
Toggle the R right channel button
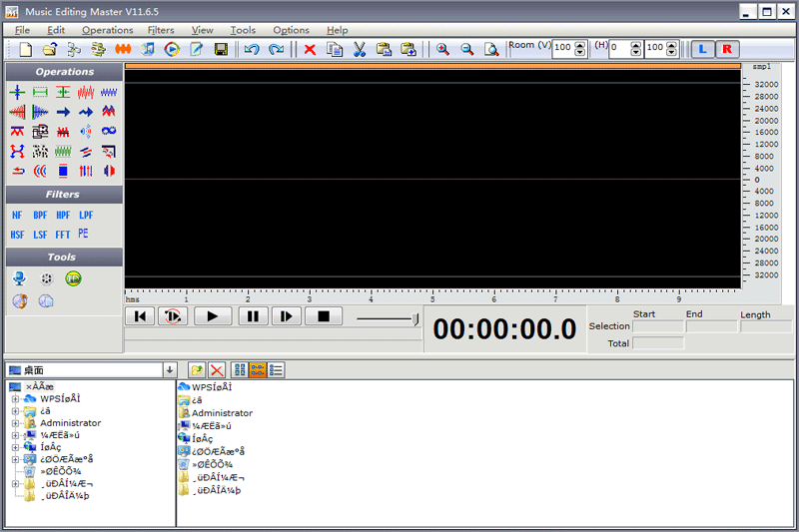coord(727,49)
